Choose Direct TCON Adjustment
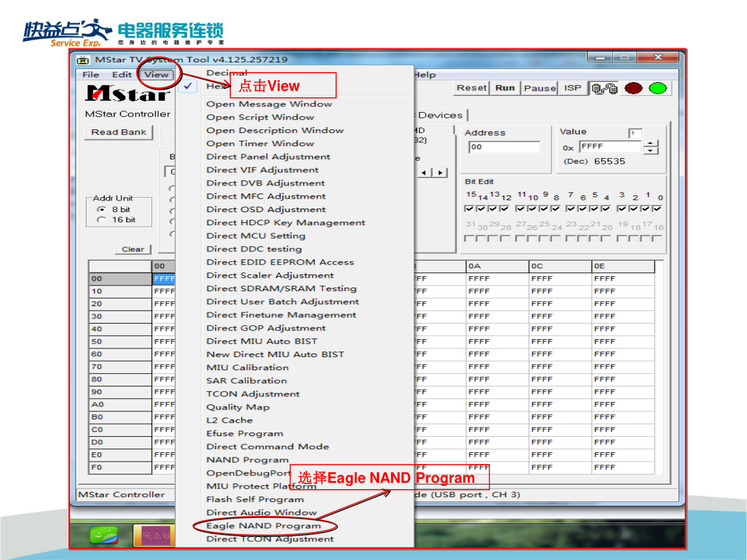The image size is (747, 560). coord(270,539)
